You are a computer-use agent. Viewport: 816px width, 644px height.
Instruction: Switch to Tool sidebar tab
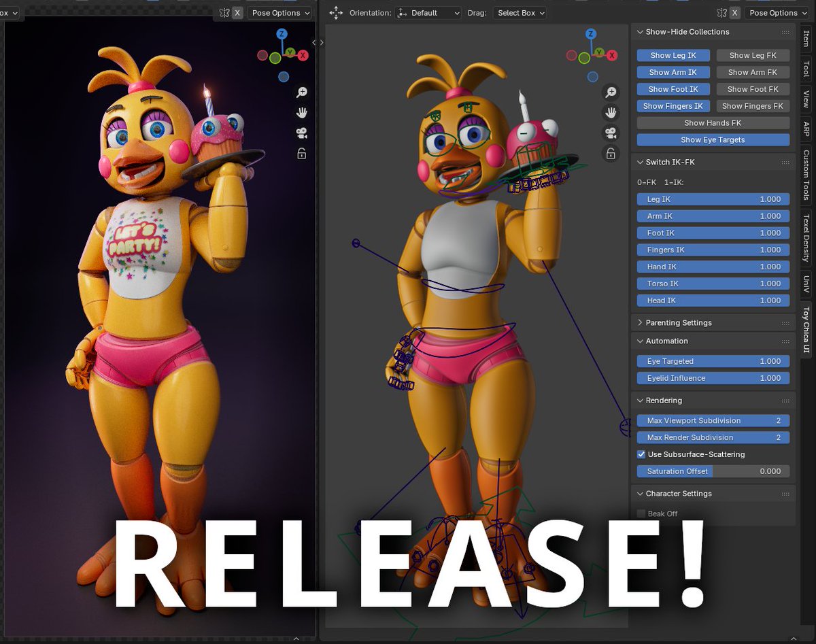click(x=806, y=69)
